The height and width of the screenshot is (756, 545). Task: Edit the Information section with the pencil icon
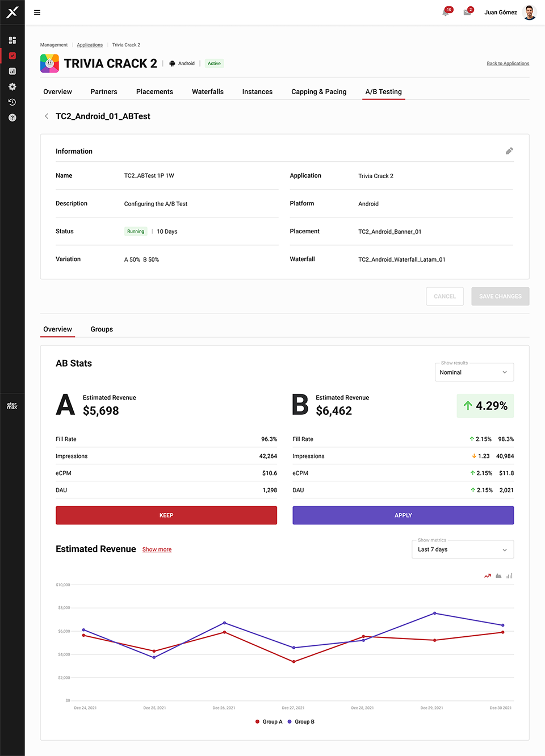[x=509, y=151]
